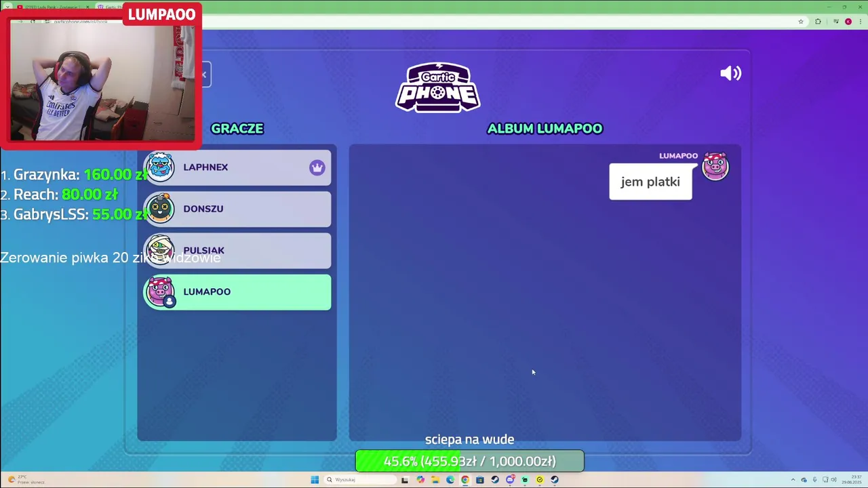Mute the Gartic Phone sound speaker icon

pyautogui.click(x=730, y=73)
